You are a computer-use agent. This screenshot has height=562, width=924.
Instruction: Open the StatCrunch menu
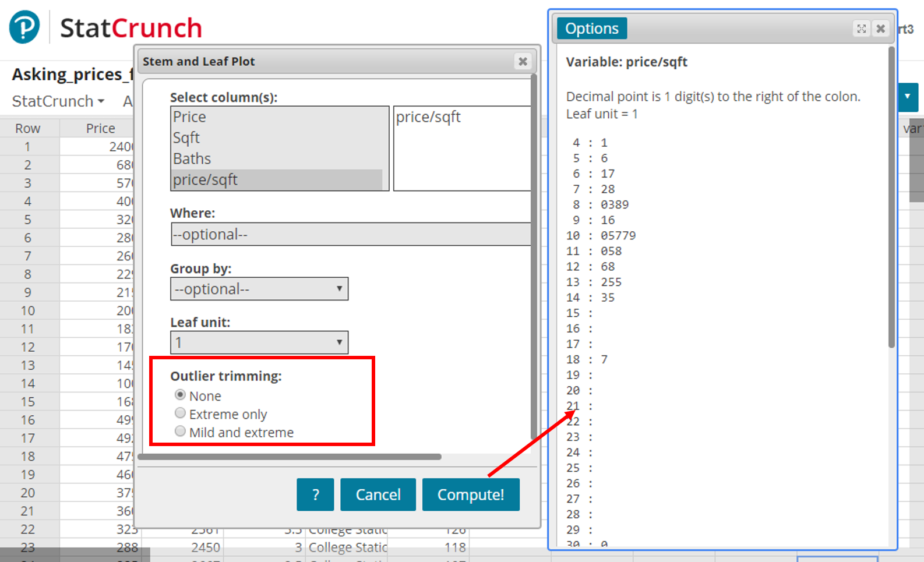click(58, 101)
